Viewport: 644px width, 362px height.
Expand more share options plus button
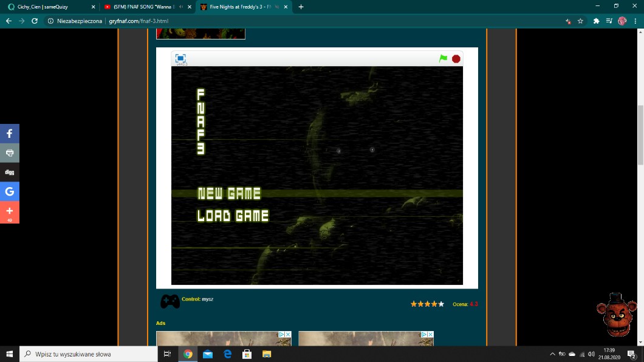point(10,211)
